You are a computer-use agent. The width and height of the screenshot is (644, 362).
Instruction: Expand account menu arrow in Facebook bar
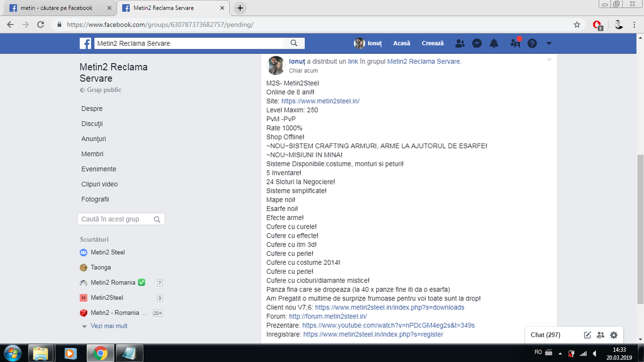(549, 43)
